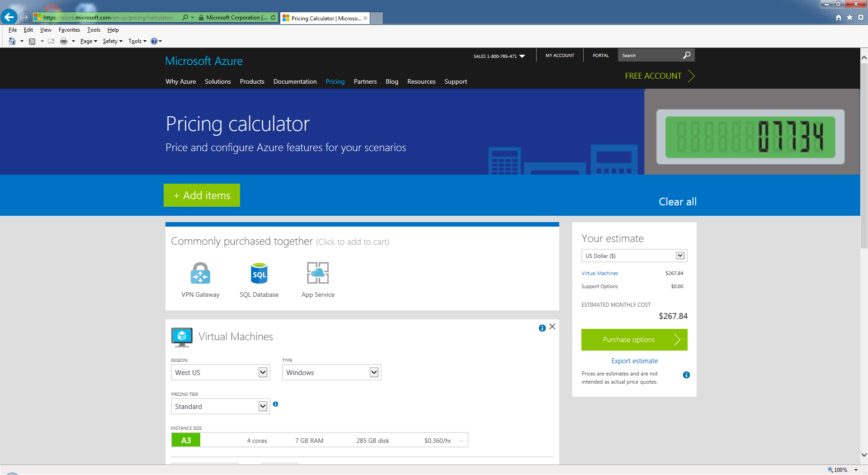The height and width of the screenshot is (475, 868).
Task: Click the FREE ACCOUNT link
Action: click(653, 76)
